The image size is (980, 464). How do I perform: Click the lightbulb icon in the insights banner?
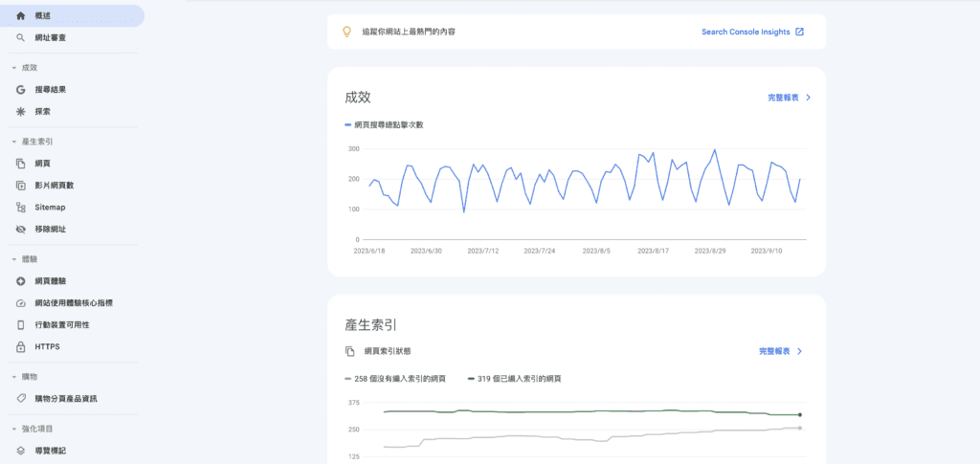coord(346,32)
